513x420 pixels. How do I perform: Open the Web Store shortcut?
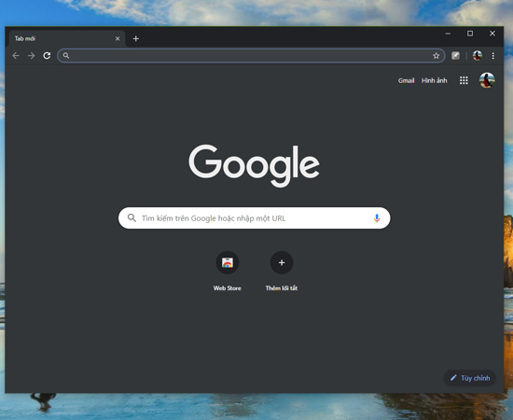(x=228, y=271)
